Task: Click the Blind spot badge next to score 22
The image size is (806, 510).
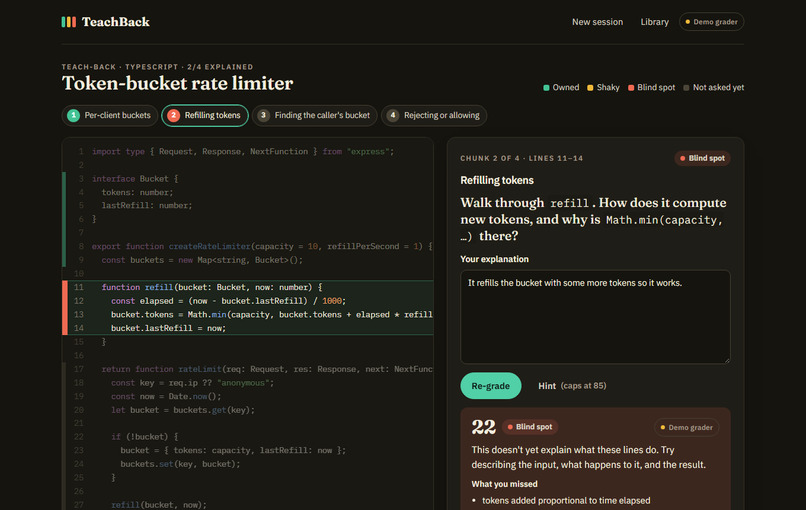Action: tap(530, 427)
